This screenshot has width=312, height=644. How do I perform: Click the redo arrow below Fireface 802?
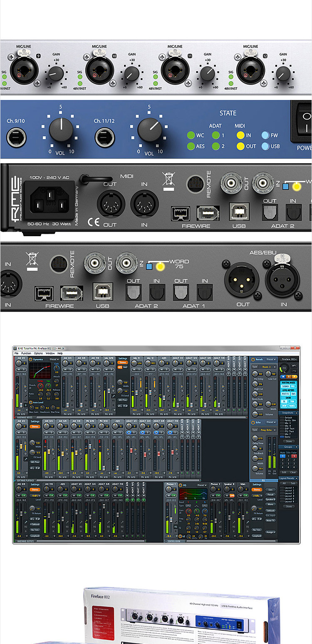[294, 372]
